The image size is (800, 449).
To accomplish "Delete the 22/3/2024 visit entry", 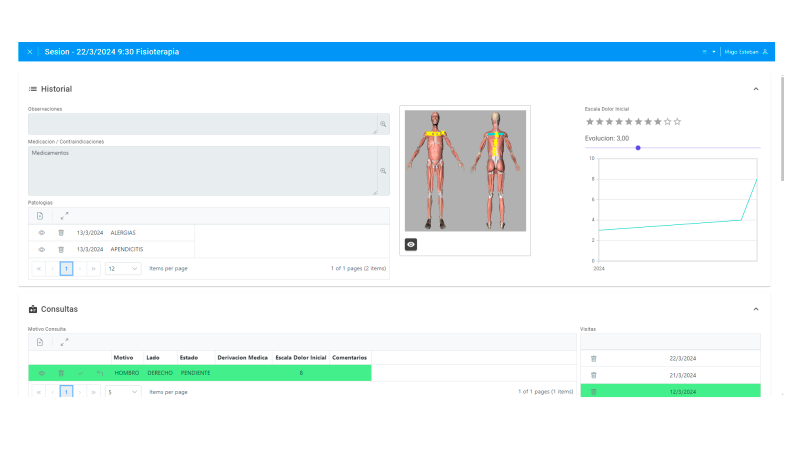I will click(593, 358).
